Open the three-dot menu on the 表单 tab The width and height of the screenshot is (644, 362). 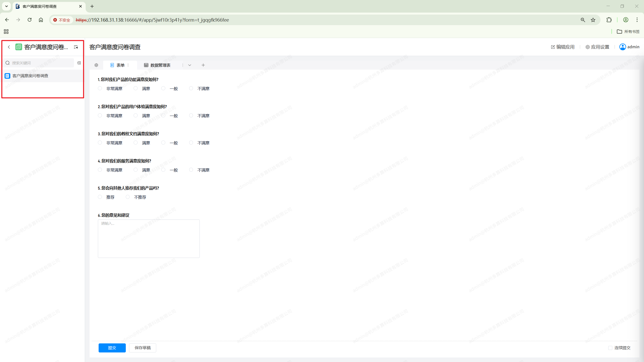click(x=128, y=65)
